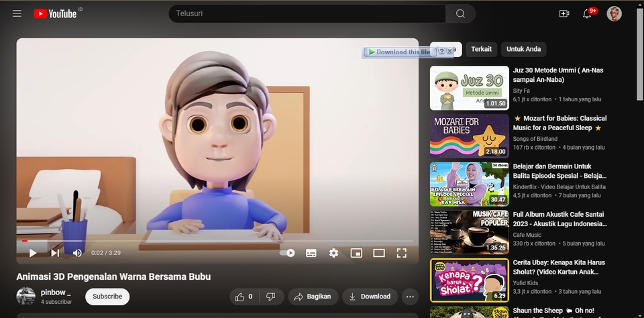Open Musik Cafe Populer thumbnail
This screenshot has height=318, width=644.
[470, 233]
